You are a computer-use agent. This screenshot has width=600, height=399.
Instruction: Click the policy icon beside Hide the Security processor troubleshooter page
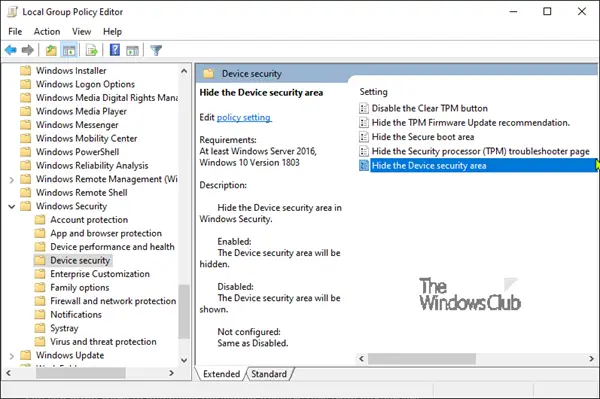pyautogui.click(x=364, y=151)
